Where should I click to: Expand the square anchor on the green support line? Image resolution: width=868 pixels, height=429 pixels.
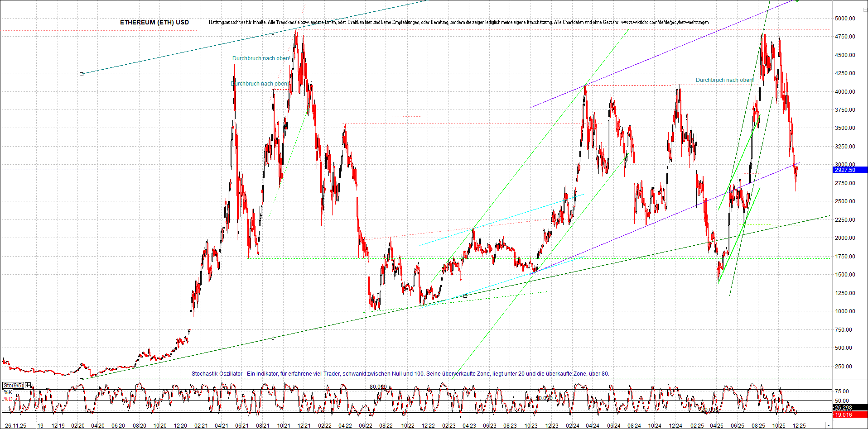[82, 379]
